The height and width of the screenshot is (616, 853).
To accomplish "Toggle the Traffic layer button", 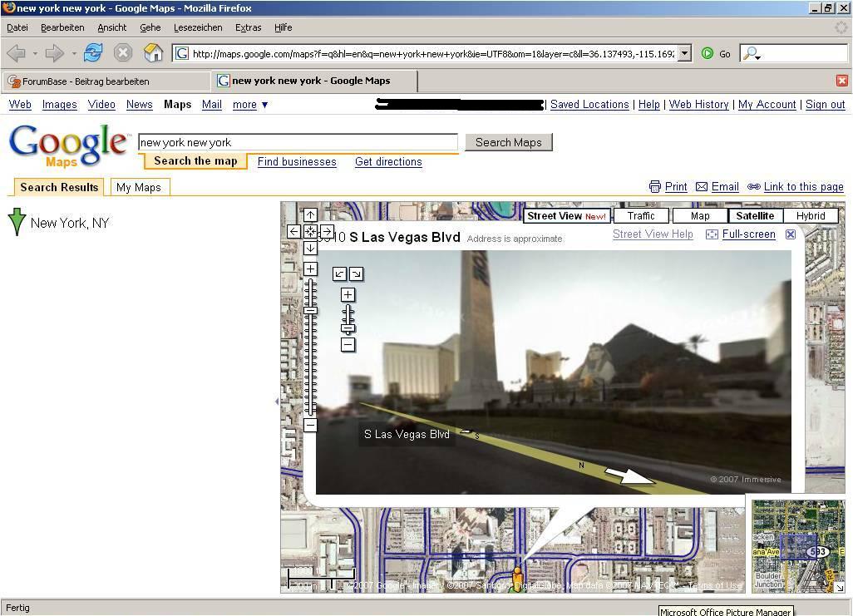I will point(640,216).
